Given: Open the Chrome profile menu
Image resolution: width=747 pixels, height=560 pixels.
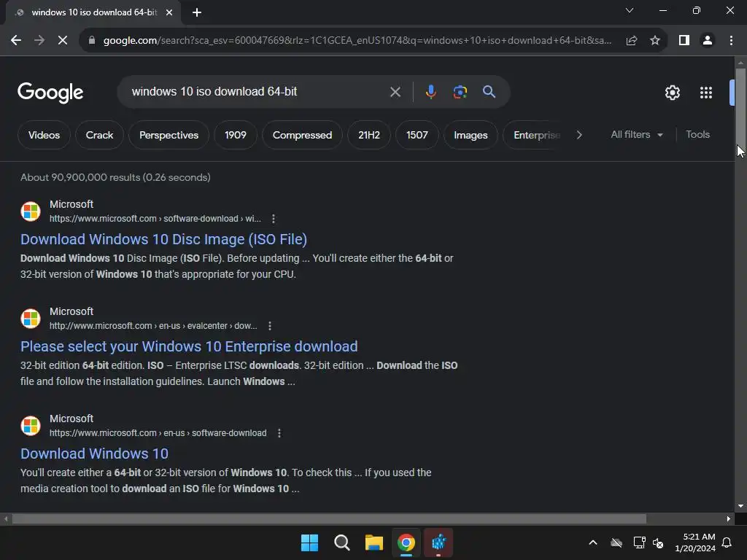Looking at the screenshot, I should tap(708, 41).
